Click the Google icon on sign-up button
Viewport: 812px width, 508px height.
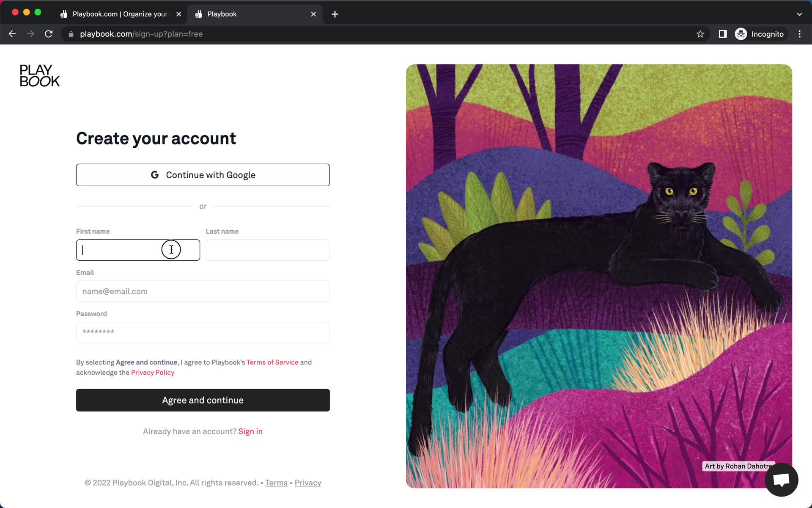[154, 174]
